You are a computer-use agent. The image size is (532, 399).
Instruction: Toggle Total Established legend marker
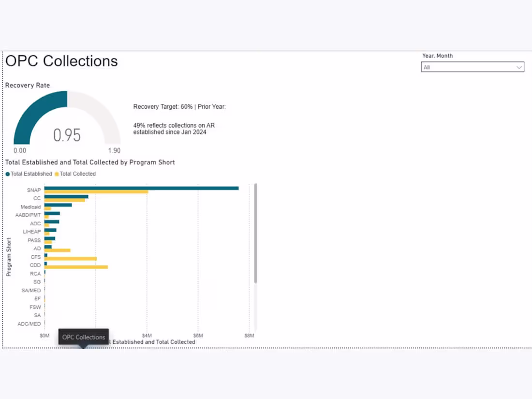[x=7, y=174]
